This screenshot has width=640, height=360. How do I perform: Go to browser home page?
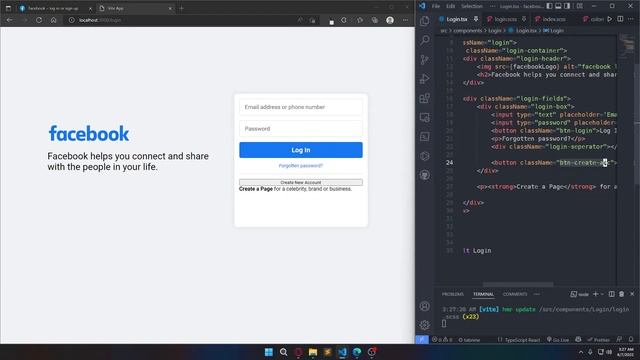53,20
